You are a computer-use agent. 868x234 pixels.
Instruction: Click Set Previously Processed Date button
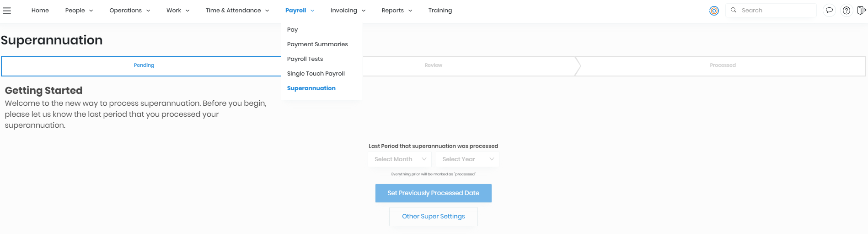[433, 193]
